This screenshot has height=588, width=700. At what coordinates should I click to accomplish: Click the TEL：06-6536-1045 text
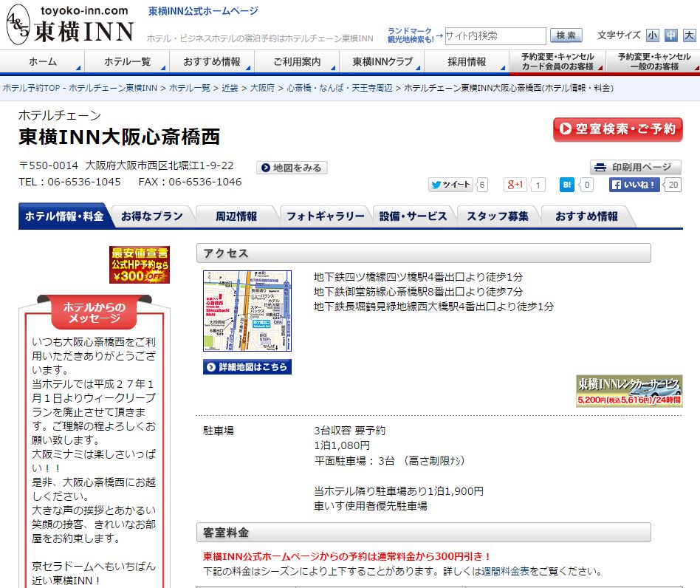69,182
